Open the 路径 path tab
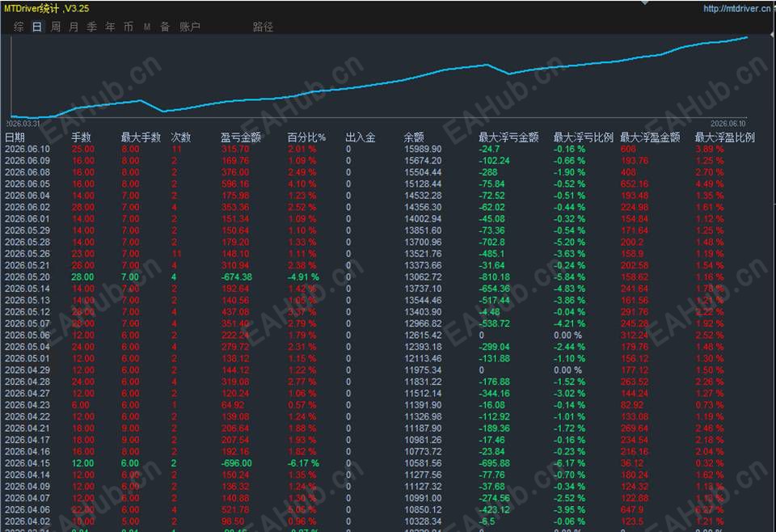 pos(263,27)
